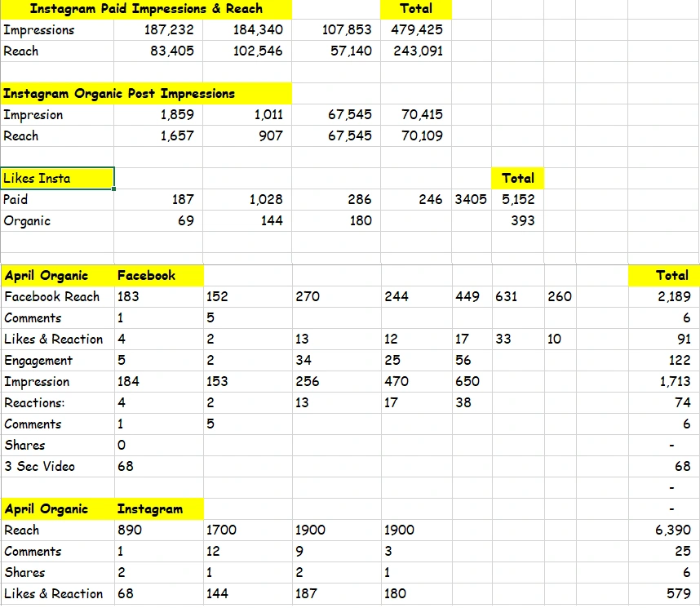Click Impression value 650
Screen dimensions: 700x608
(472, 381)
